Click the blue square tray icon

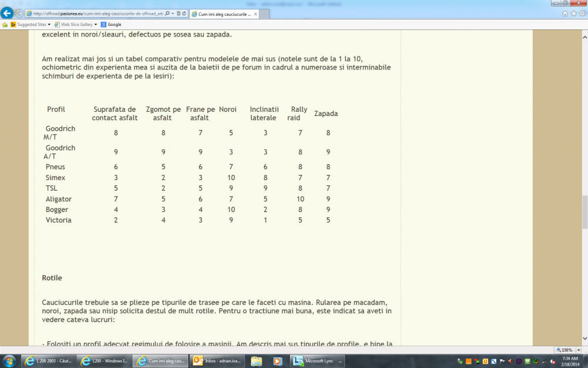pos(493,362)
